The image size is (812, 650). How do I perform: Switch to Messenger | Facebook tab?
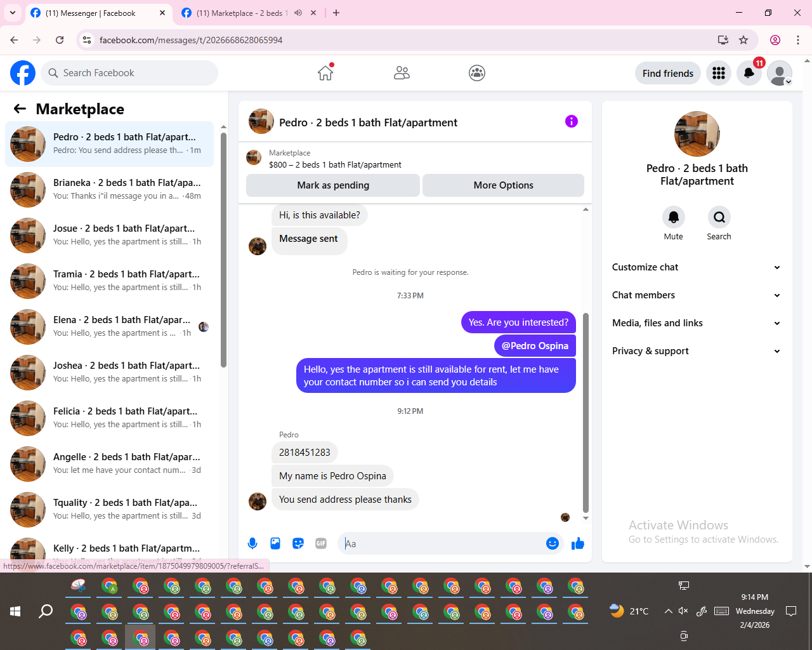98,13
